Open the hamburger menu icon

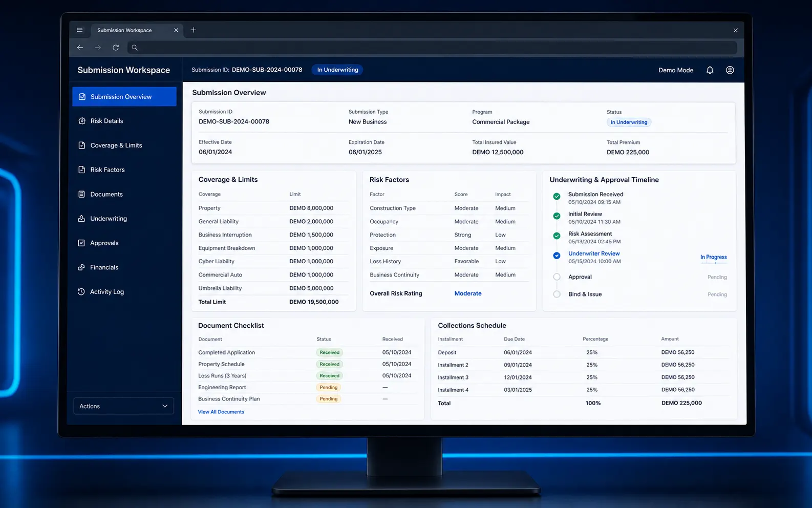coord(79,30)
